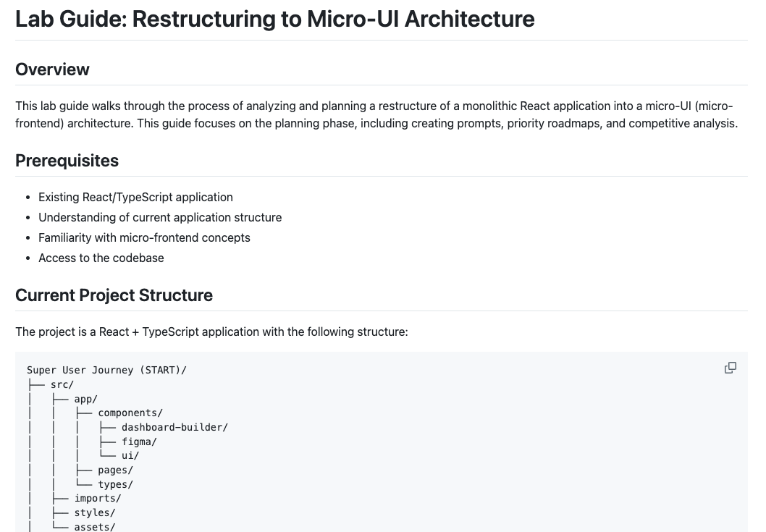Select the 'components/' tree line
Image resolution: width=766 pixels, height=532 pixels.
pyautogui.click(x=130, y=413)
